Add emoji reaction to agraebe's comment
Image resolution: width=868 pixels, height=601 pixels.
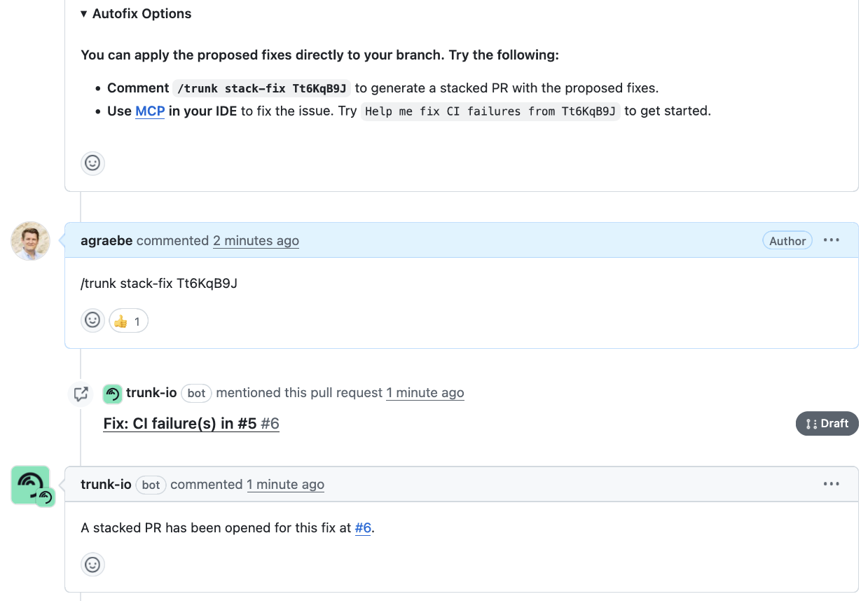[x=92, y=321]
